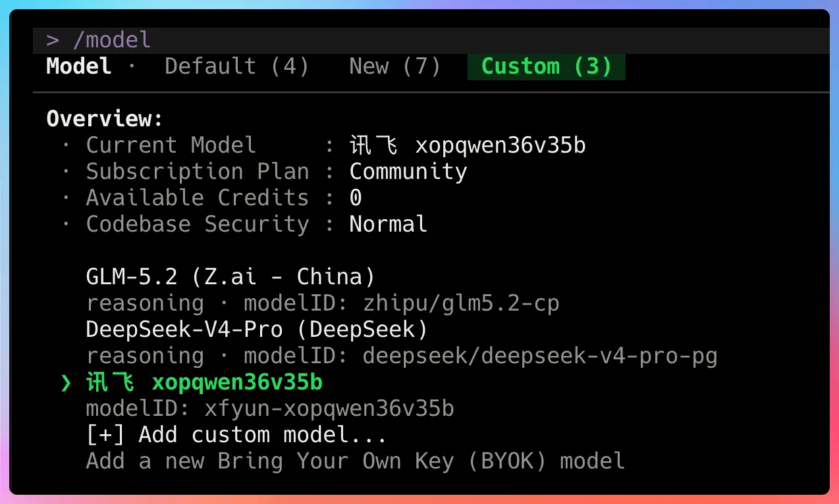Image resolution: width=839 pixels, height=504 pixels.
Task: Click the /model command input line
Action: tap(431, 40)
